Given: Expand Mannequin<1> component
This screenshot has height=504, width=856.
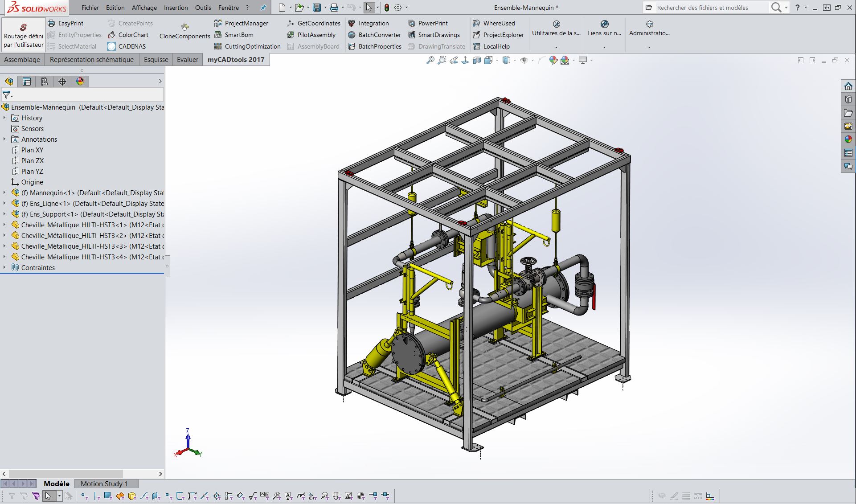Looking at the screenshot, I should tap(4, 193).
